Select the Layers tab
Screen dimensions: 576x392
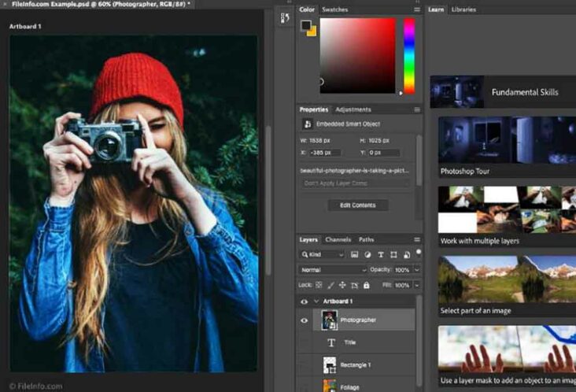tap(308, 239)
